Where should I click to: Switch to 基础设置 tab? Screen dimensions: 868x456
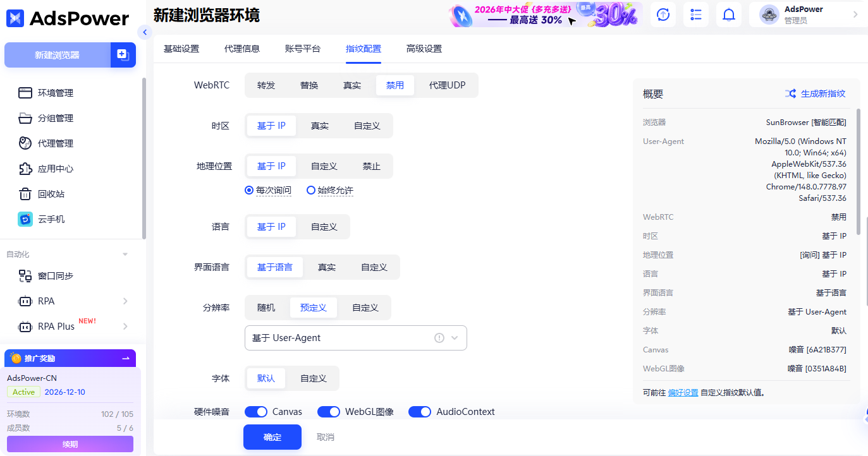tap(181, 49)
